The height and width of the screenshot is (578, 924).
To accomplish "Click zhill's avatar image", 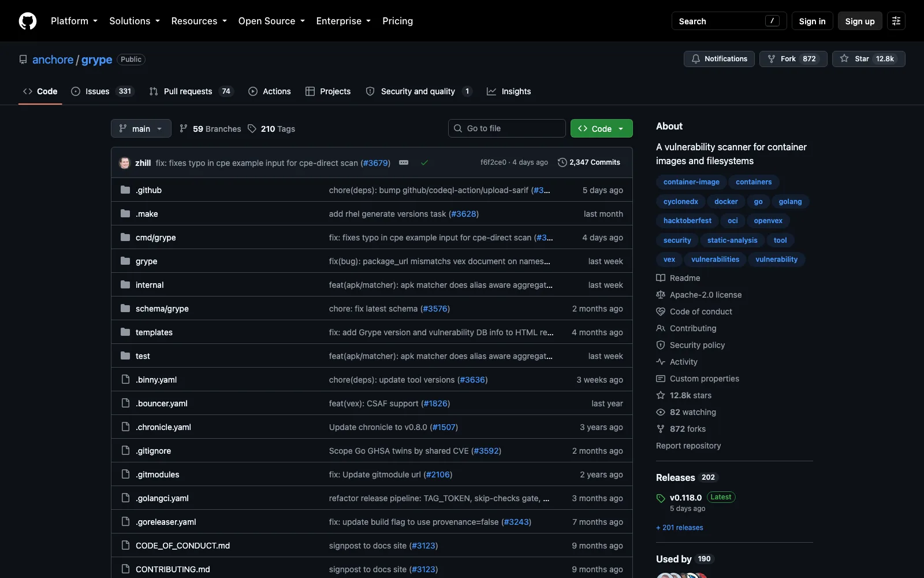I will 125,162.
